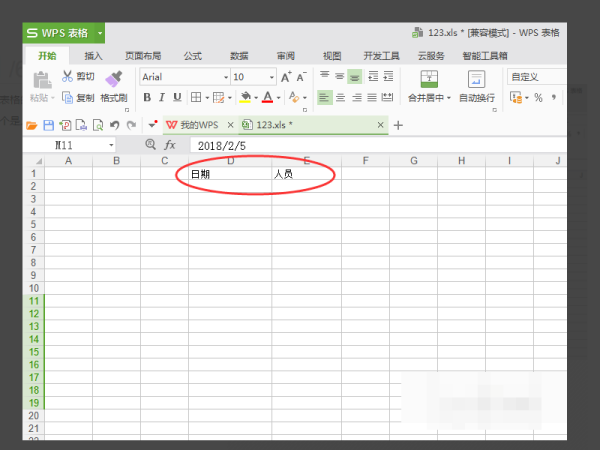Toggle Underline formatting
600x450 pixels.
point(177,97)
